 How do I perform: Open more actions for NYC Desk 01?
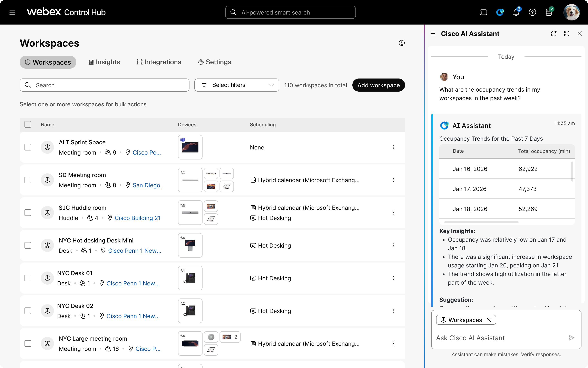pos(393,278)
